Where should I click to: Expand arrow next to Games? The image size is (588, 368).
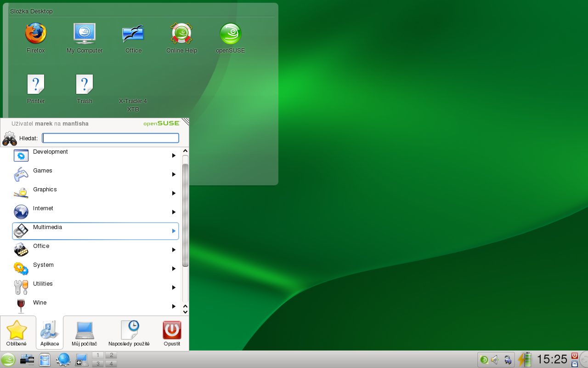(x=174, y=174)
